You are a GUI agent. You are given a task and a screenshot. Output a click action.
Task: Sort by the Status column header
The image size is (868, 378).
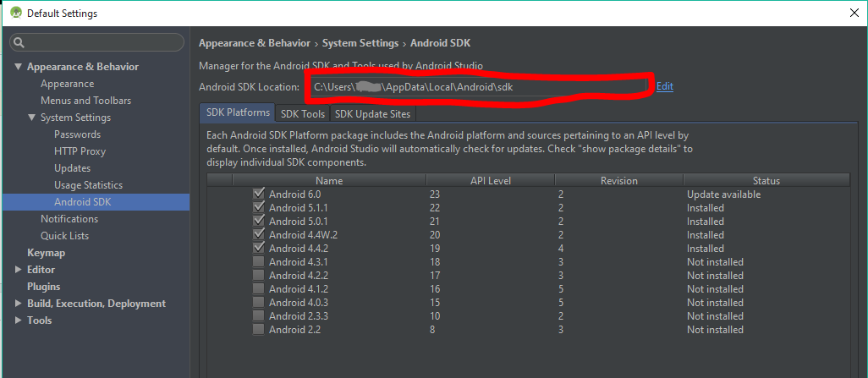tap(766, 180)
